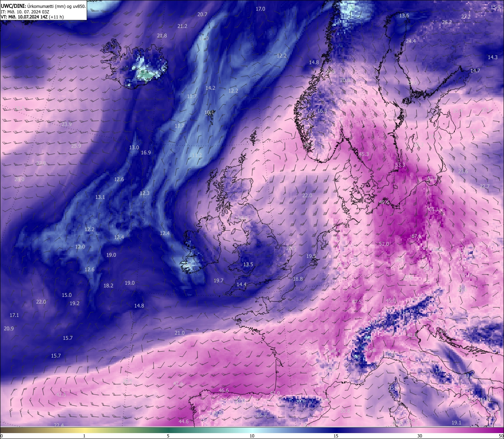Select the 16.3 value over Norway
Viewport: 504px width, 439px height.
click(x=322, y=111)
